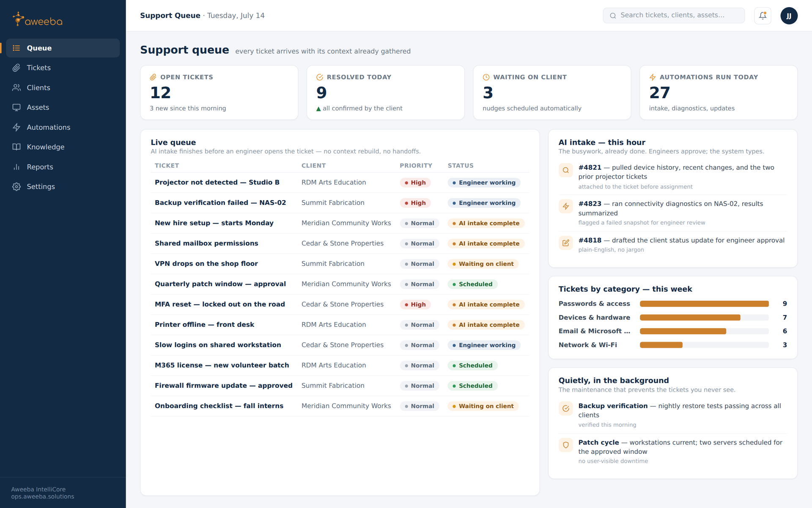The image size is (812, 508).
Task: Open Backup verification failed — NAS-02 ticket
Action: [220, 203]
